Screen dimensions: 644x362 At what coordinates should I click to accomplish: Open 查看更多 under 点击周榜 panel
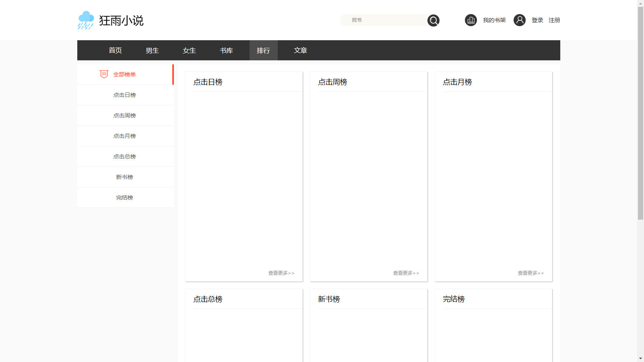pos(405,273)
